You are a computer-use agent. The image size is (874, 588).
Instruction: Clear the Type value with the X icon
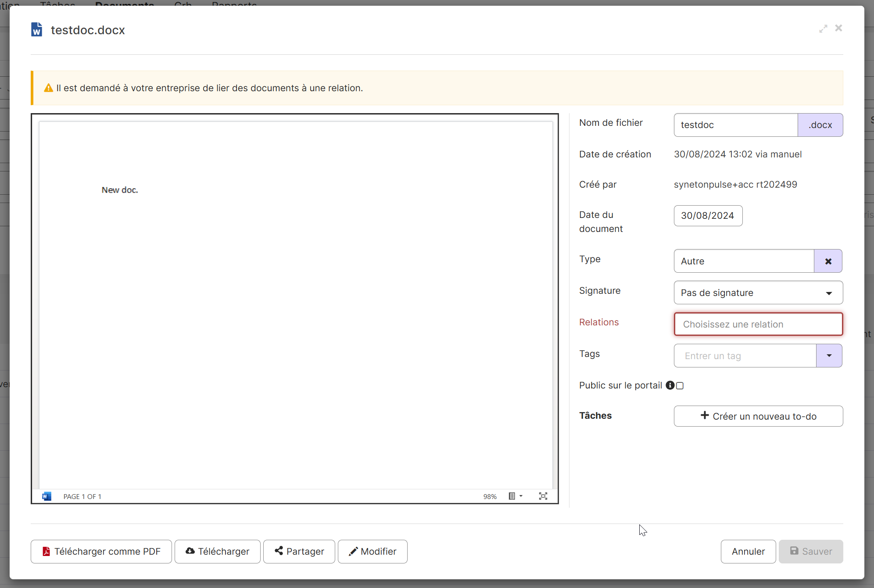pyautogui.click(x=828, y=261)
